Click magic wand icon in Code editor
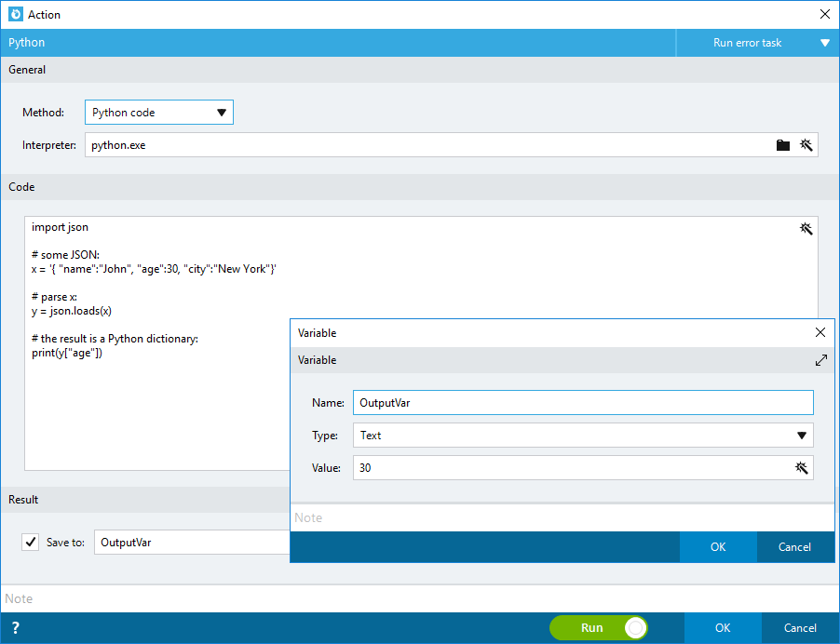Viewport: 840px width, 644px height. tap(806, 229)
